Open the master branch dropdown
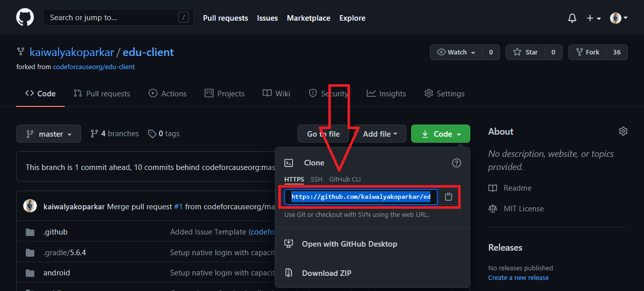644x291 pixels. tap(48, 134)
